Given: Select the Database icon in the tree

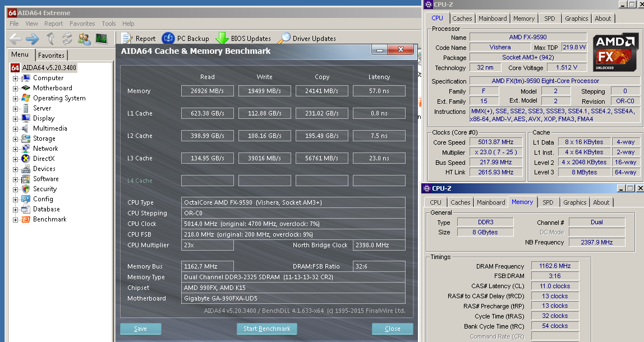Looking at the screenshot, I should (26, 209).
